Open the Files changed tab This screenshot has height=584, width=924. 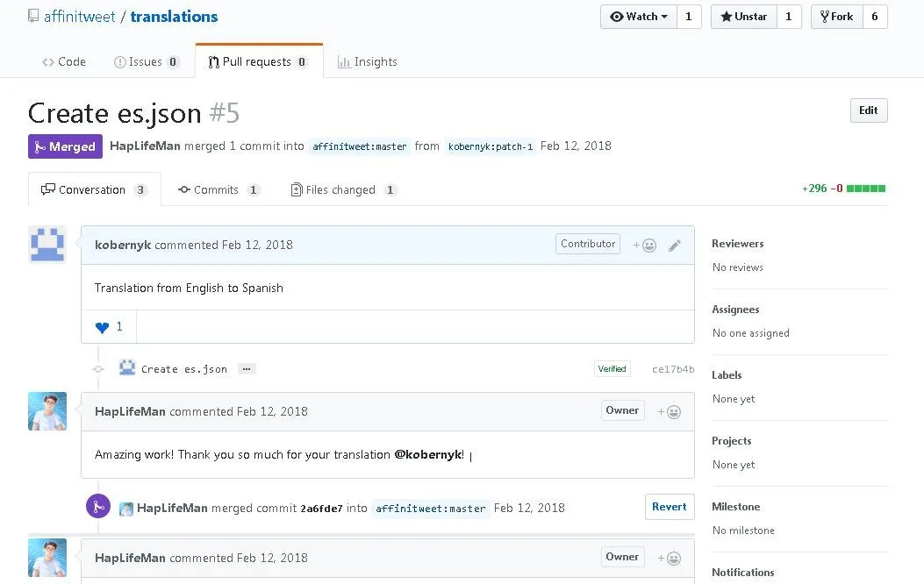(344, 189)
